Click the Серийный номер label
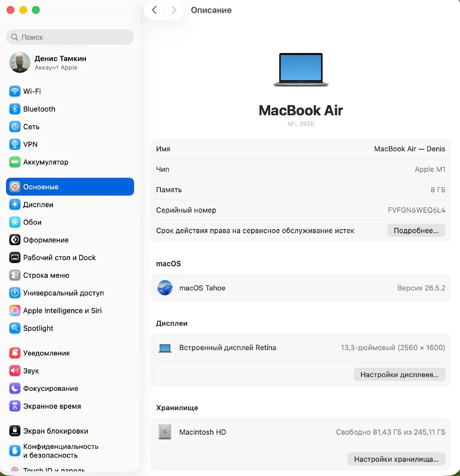Image resolution: width=460 pixels, height=476 pixels. click(186, 210)
